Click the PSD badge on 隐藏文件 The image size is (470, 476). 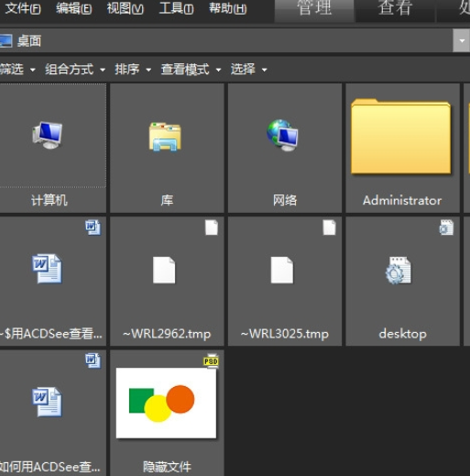211,361
